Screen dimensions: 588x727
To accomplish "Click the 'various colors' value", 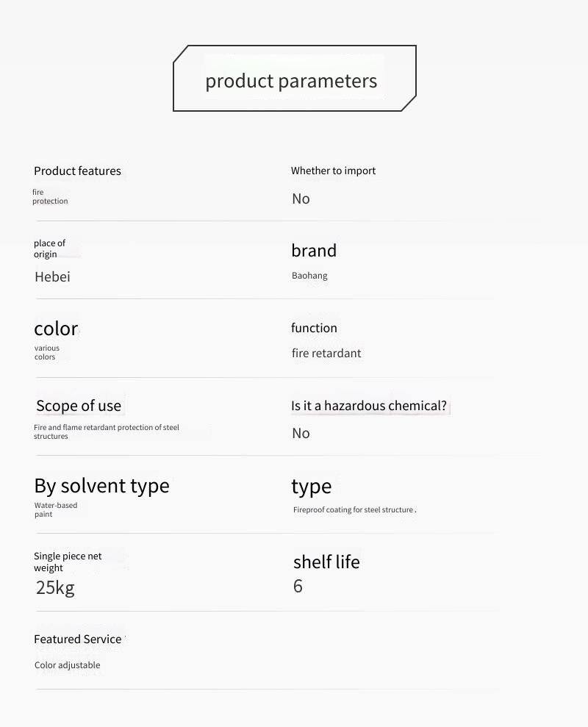I will (46, 352).
